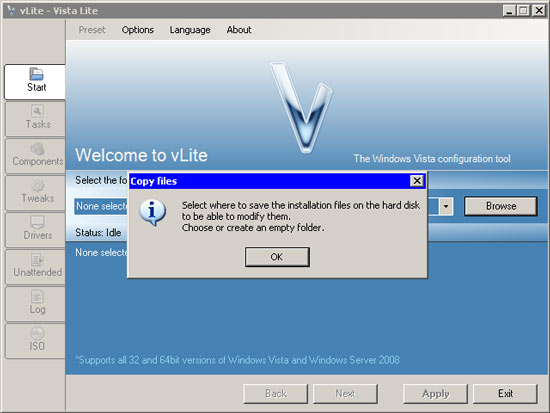Viewport: 550px width, 413px height.
Task: Click the Status: Idle text
Action: [98, 233]
